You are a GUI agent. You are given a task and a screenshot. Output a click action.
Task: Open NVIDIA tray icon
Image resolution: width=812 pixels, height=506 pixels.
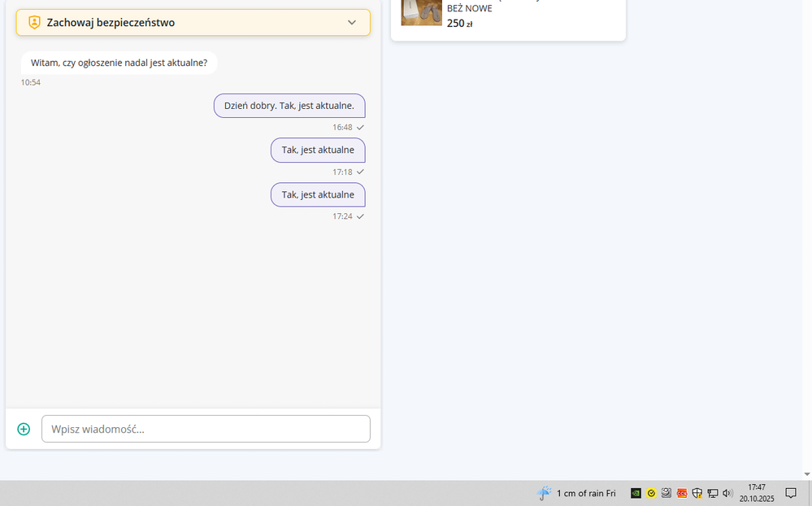coord(636,493)
